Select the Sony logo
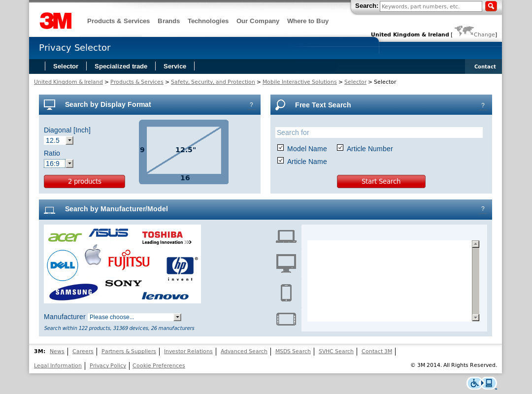Viewport: 532px width, 394px height. (x=124, y=283)
